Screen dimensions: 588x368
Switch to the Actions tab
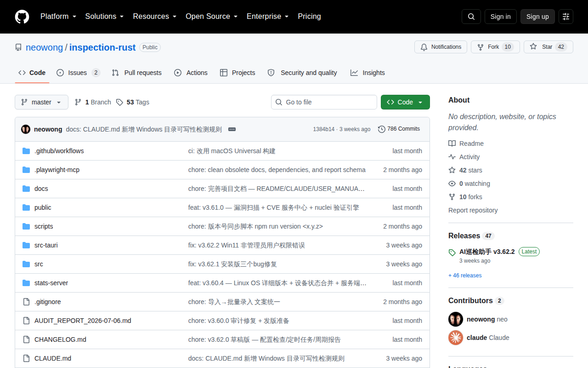pos(191,73)
